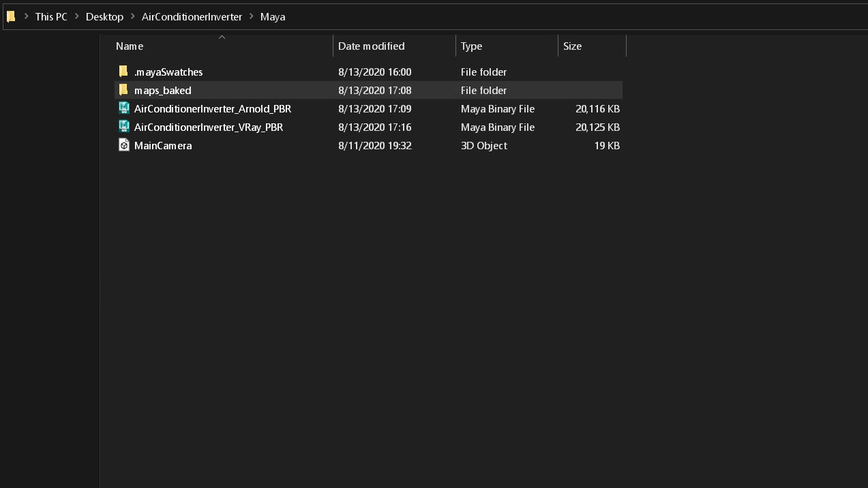This screenshot has width=868, height=488.
Task: Select the AirConditionerInverter_VRay_PBR file name
Action: coord(209,127)
